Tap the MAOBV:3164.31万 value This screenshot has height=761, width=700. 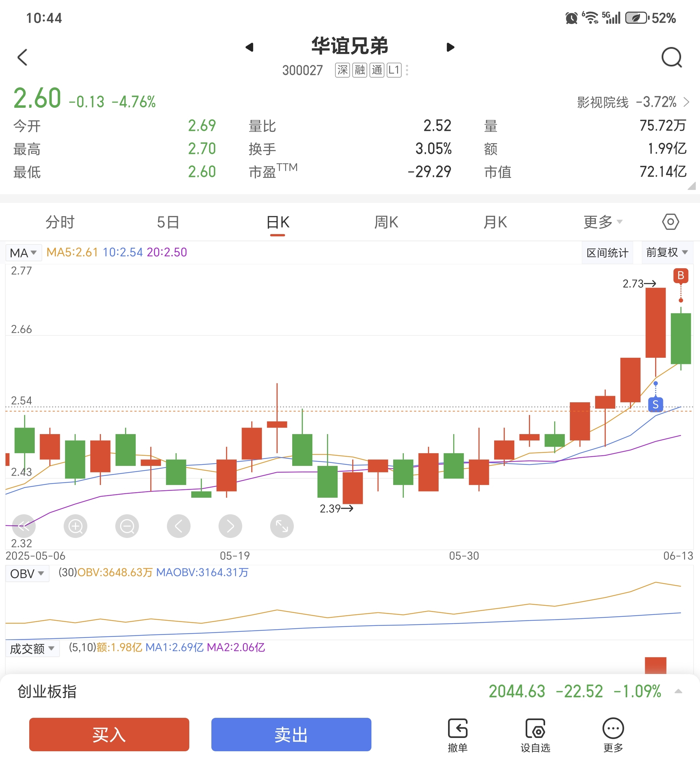point(202,572)
